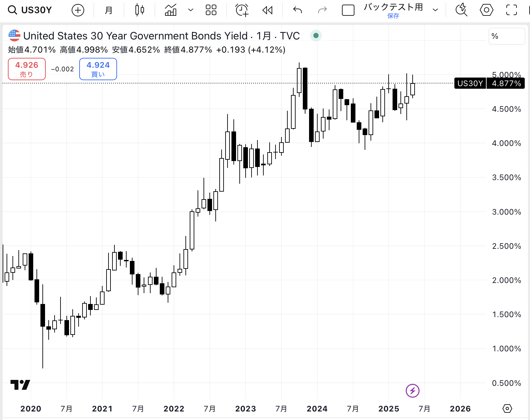Image resolution: width=530 pixels, height=420 pixels.
Task: Click the 終値4.877% close value
Action: tap(188, 50)
